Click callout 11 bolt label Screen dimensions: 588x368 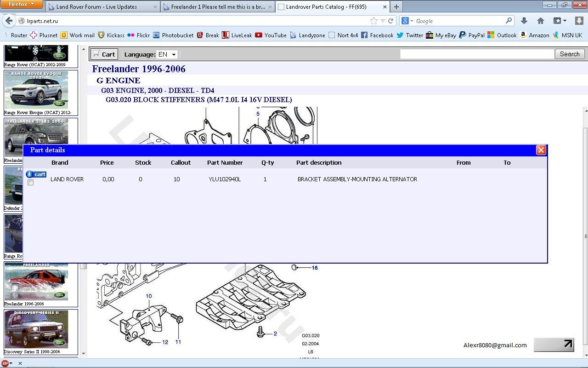tap(178, 342)
